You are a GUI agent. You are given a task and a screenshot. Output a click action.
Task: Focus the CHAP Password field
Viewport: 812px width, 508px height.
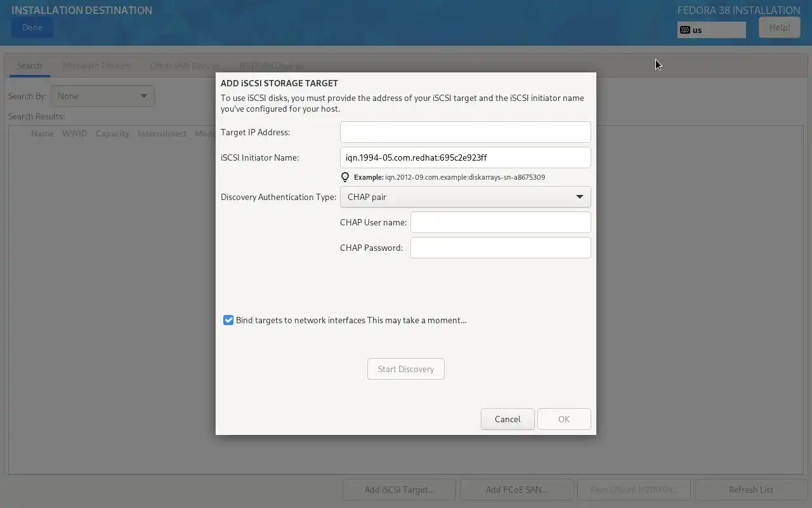pyautogui.click(x=501, y=248)
